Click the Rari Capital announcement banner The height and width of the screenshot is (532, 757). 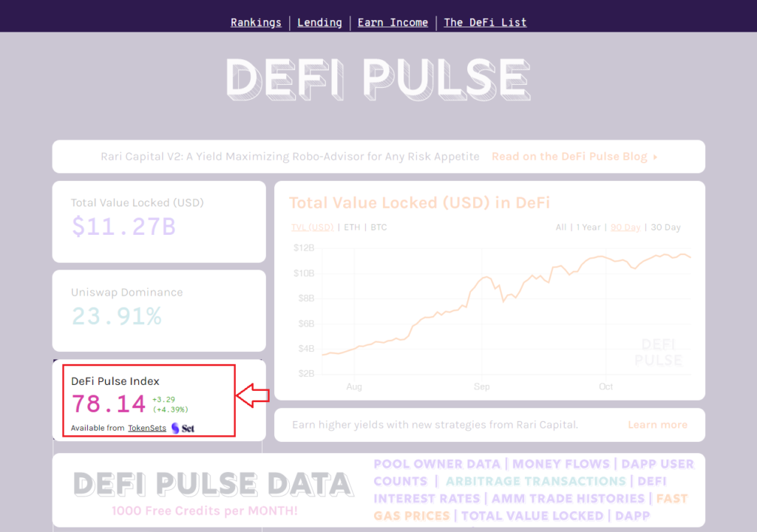[292, 156]
